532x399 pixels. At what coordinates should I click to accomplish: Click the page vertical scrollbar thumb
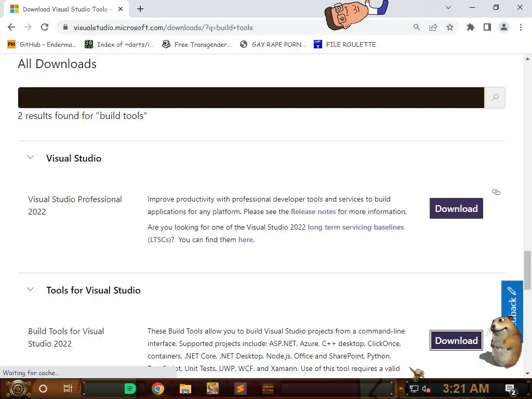[x=527, y=270]
